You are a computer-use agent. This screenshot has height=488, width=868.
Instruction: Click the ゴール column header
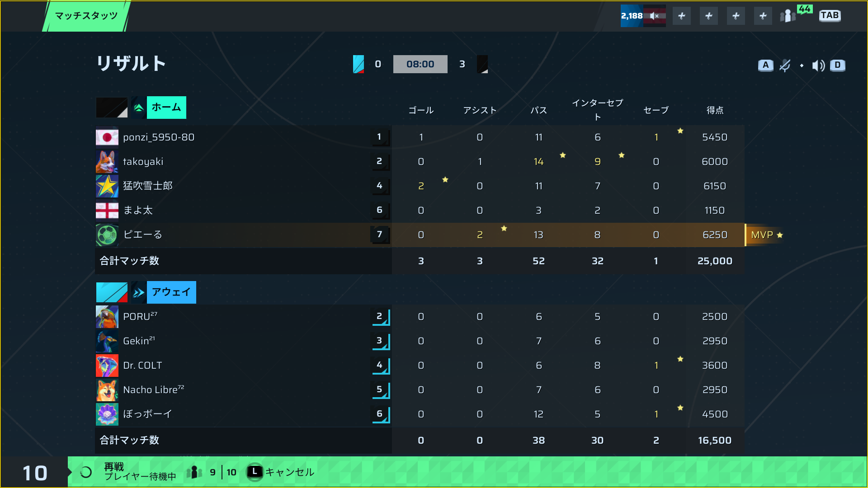[x=421, y=110]
